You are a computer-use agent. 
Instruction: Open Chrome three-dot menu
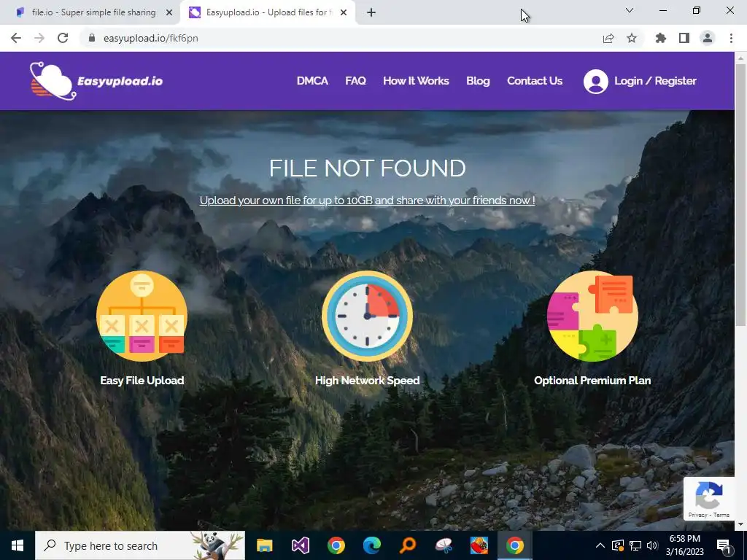tap(731, 38)
